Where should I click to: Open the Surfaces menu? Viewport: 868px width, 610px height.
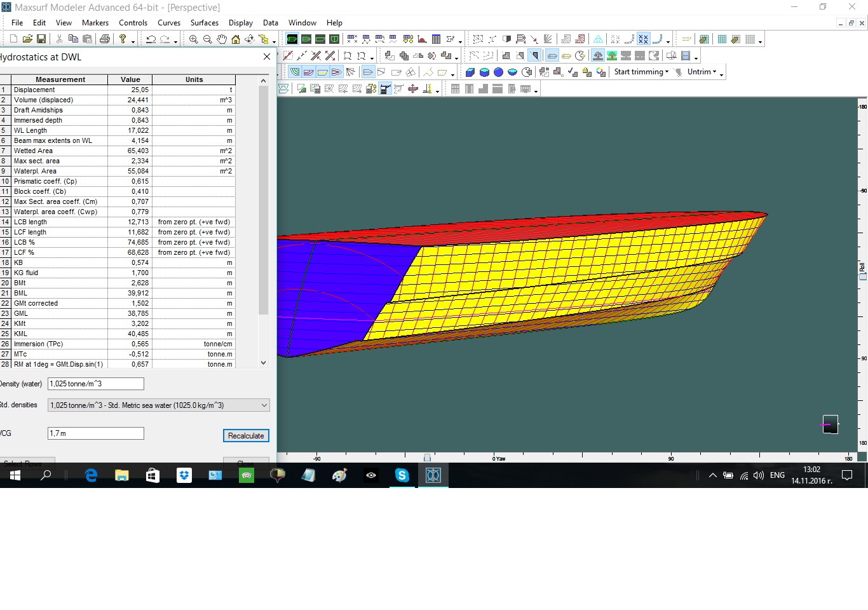[x=204, y=23]
